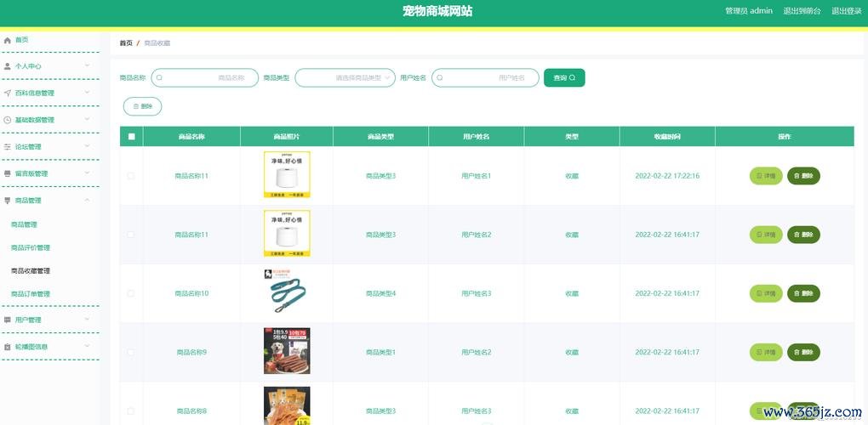Click the 商品类型1 cell
This screenshot has height=425, width=868.
tap(381, 352)
